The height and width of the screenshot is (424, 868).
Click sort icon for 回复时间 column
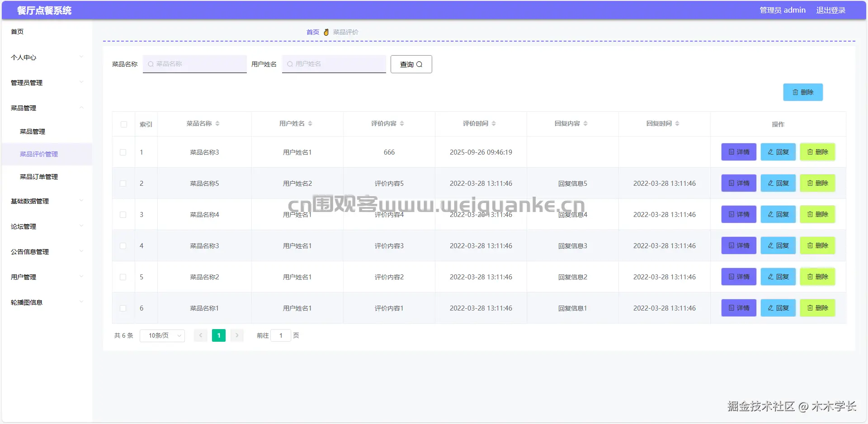[677, 123]
